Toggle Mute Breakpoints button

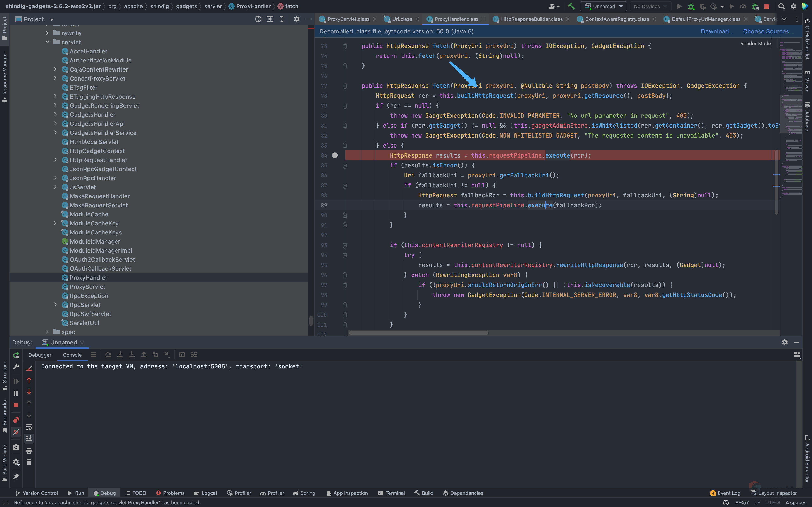16,432
